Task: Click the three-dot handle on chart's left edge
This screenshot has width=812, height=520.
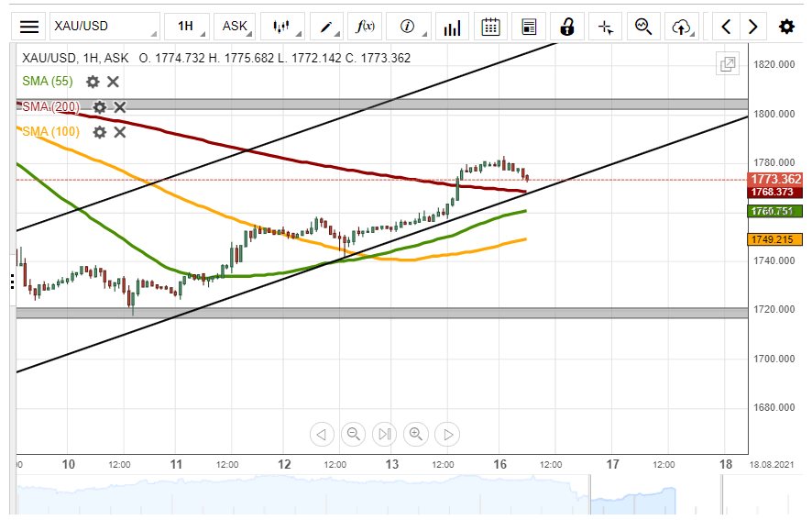Action: [x=13, y=282]
